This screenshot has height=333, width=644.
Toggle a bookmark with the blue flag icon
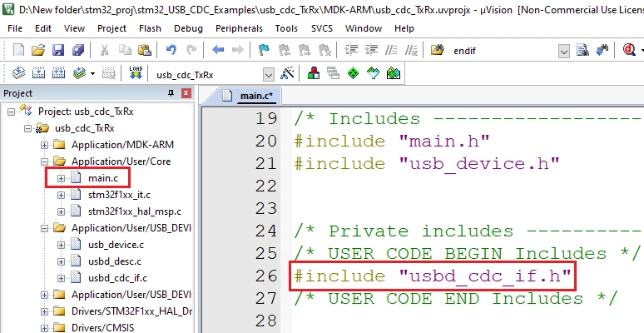coord(264,50)
